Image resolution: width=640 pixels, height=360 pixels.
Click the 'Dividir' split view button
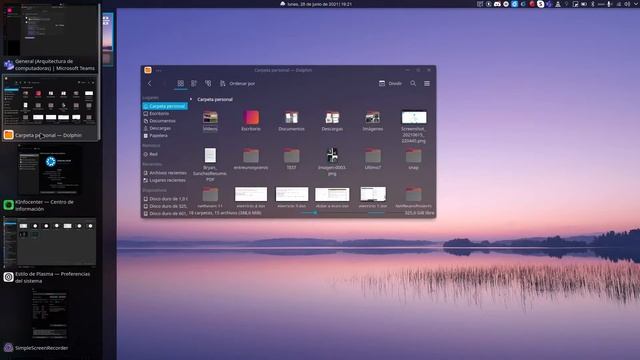(390, 83)
